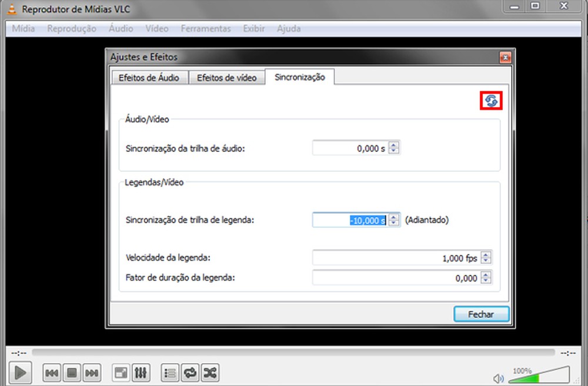The image size is (588, 386).
Task: Switch to the Efeitos de vídeo tab
Action: 227,77
